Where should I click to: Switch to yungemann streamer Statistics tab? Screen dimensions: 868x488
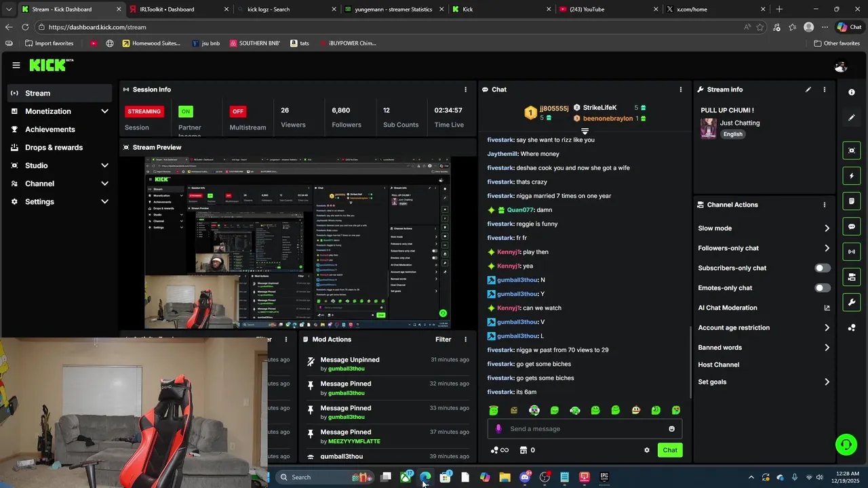tap(393, 9)
